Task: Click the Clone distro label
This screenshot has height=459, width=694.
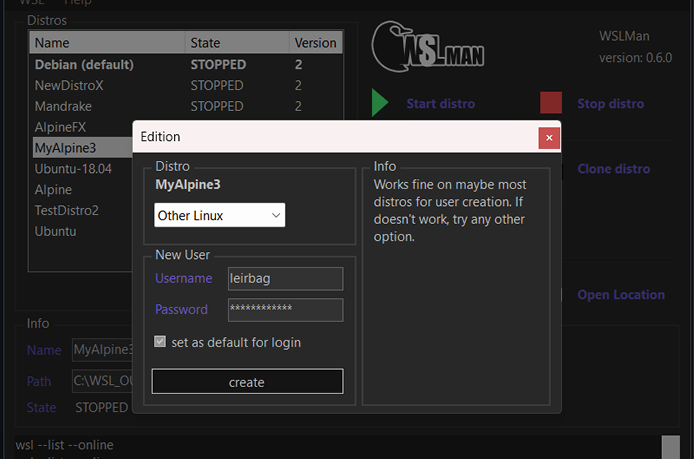Action: pyautogui.click(x=613, y=169)
